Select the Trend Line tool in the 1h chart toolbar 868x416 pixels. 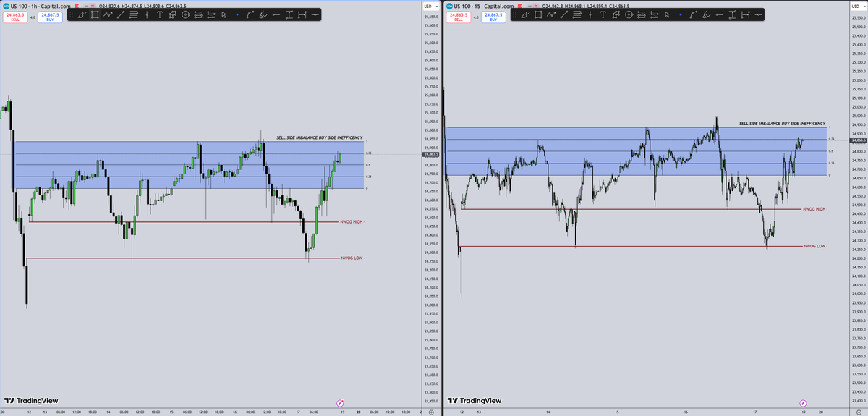121,14
